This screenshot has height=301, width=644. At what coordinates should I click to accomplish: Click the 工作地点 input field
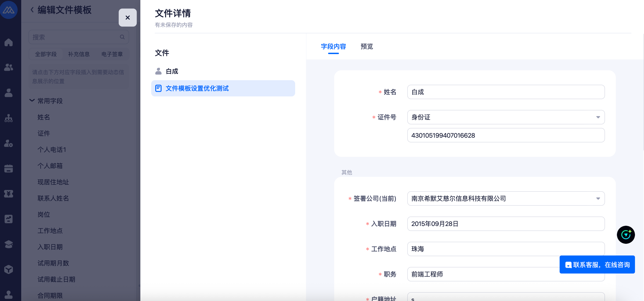click(506, 249)
